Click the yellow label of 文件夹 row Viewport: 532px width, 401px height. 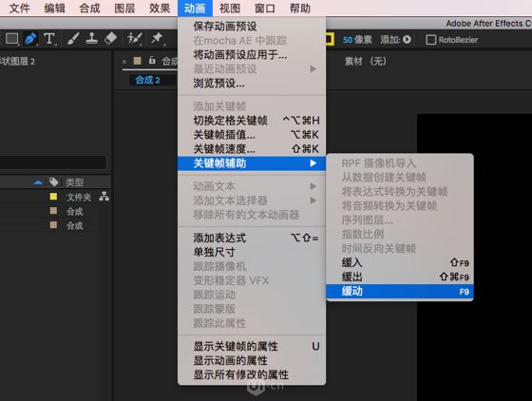[x=53, y=197]
